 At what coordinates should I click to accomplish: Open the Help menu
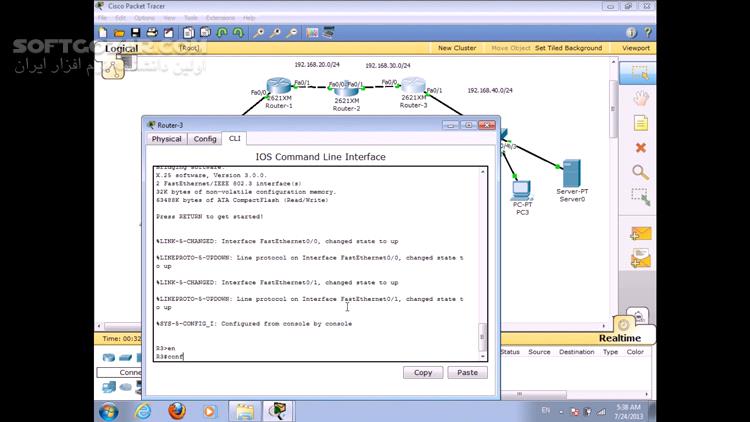click(249, 18)
